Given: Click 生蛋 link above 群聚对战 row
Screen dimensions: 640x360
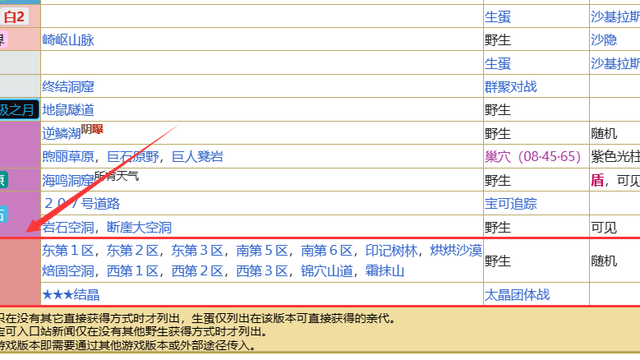Looking at the screenshot, I should coord(498,64).
